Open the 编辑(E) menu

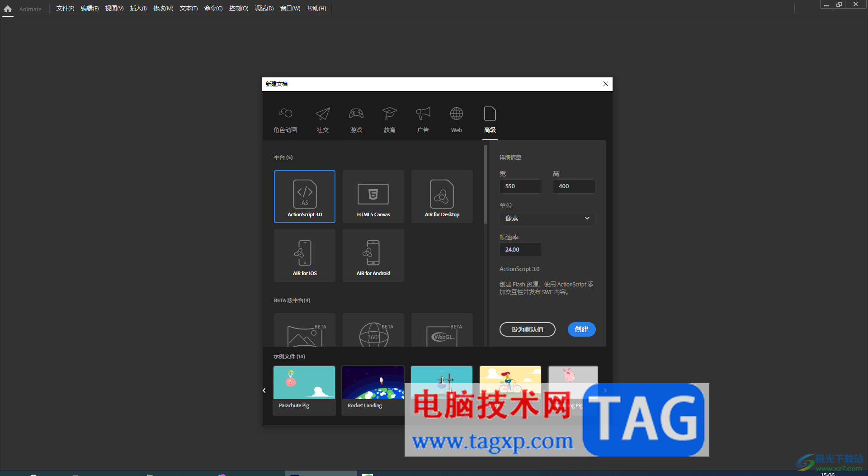(x=90, y=9)
